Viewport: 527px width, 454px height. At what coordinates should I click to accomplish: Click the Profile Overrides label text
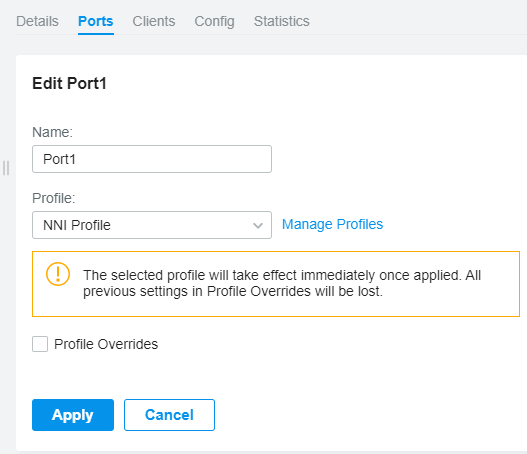point(106,344)
